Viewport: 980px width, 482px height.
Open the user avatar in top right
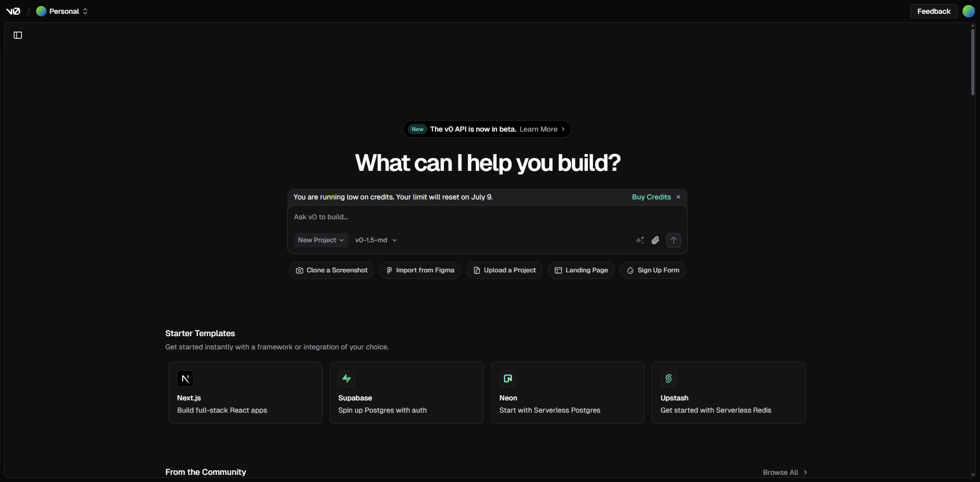click(968, 11)
